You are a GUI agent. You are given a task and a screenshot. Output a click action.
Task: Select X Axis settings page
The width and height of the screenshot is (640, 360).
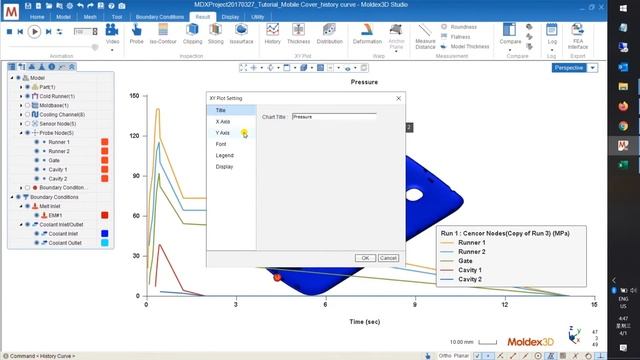pos(231,122)
